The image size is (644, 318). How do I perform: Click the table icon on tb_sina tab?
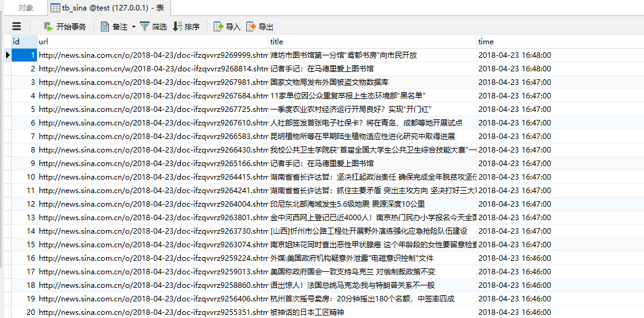(x=56, y=8)
